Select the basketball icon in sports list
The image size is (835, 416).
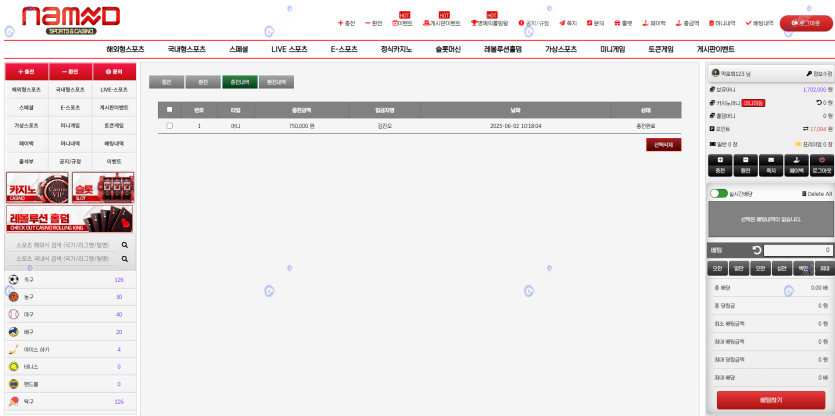14,297
